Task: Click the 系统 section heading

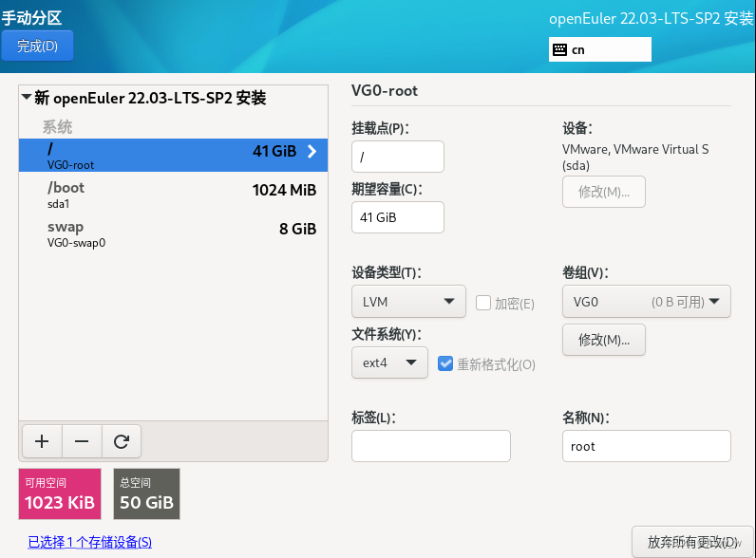Action: (57, 127)
